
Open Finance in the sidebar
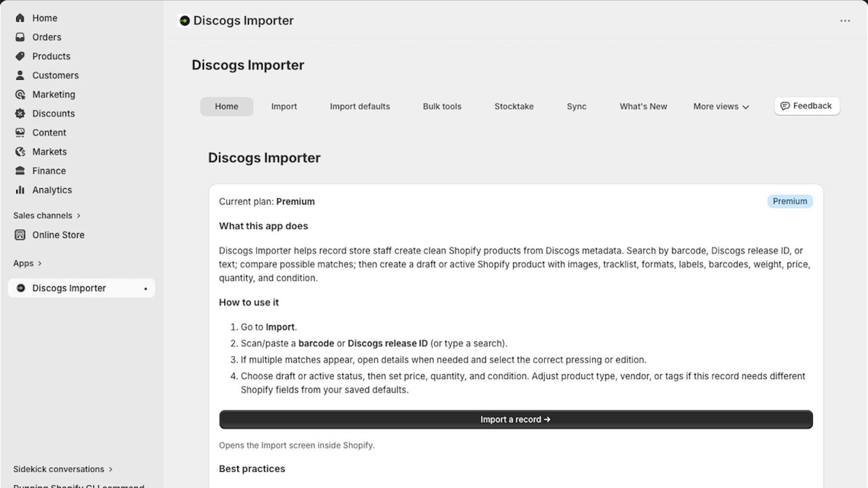pos(49,171)
